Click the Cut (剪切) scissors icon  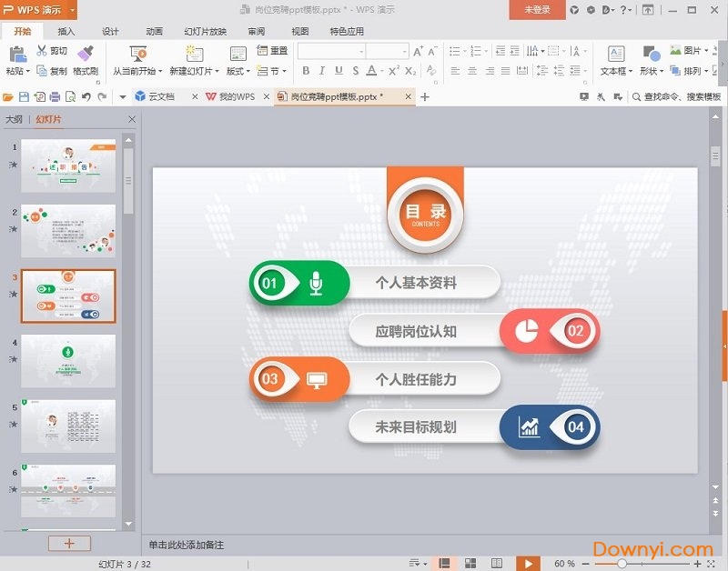tap(42, 51)
